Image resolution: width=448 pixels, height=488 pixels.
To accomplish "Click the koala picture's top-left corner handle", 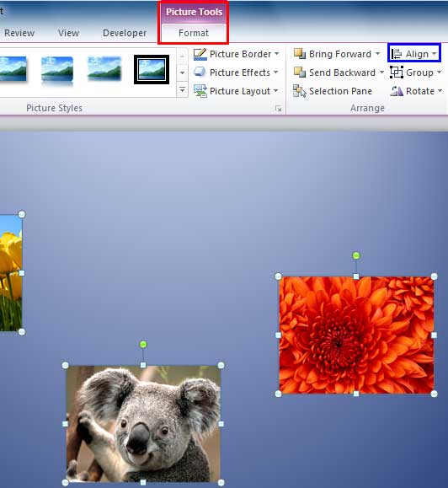I will [x=66, y=365].
